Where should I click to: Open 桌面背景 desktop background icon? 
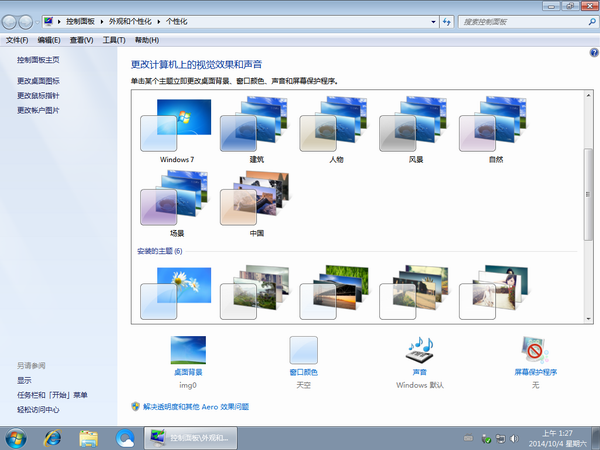pyautogui.click(x=188, y=350)
